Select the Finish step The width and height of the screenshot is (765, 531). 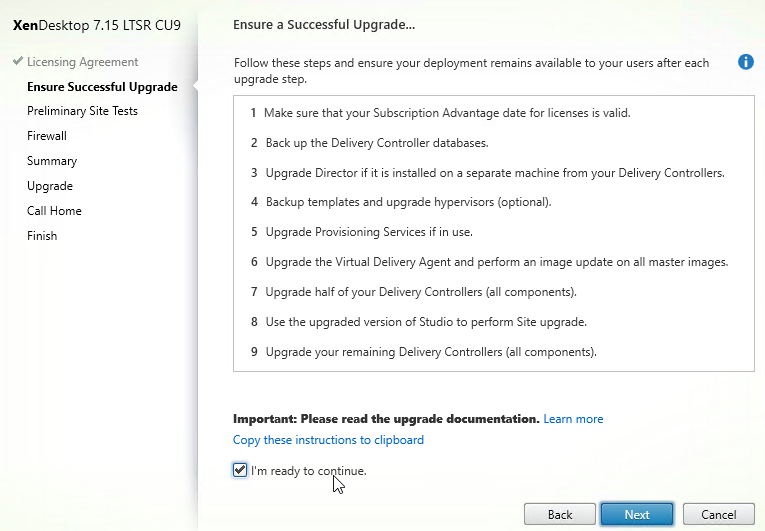(x=42, y=236)
